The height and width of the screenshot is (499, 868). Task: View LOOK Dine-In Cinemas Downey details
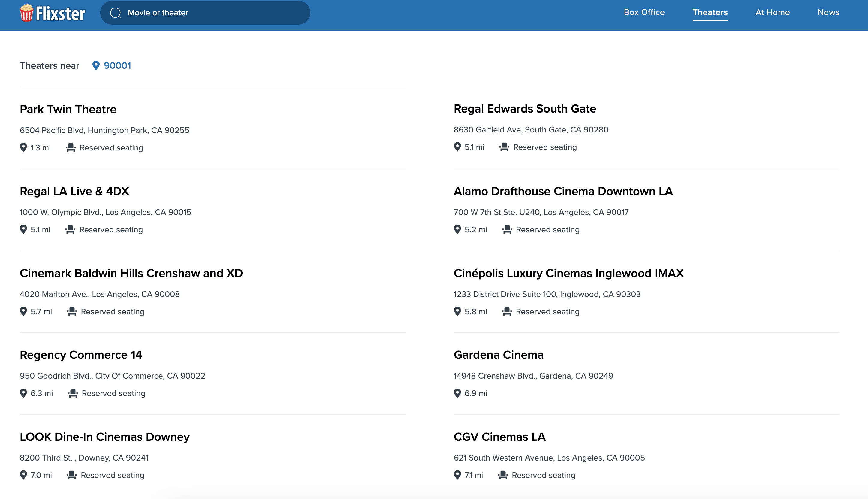point(104,437)
